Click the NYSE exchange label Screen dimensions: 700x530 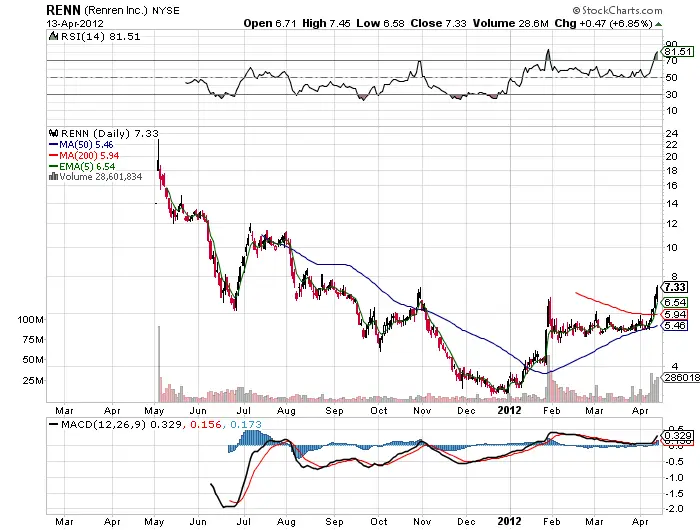(166, 10)
